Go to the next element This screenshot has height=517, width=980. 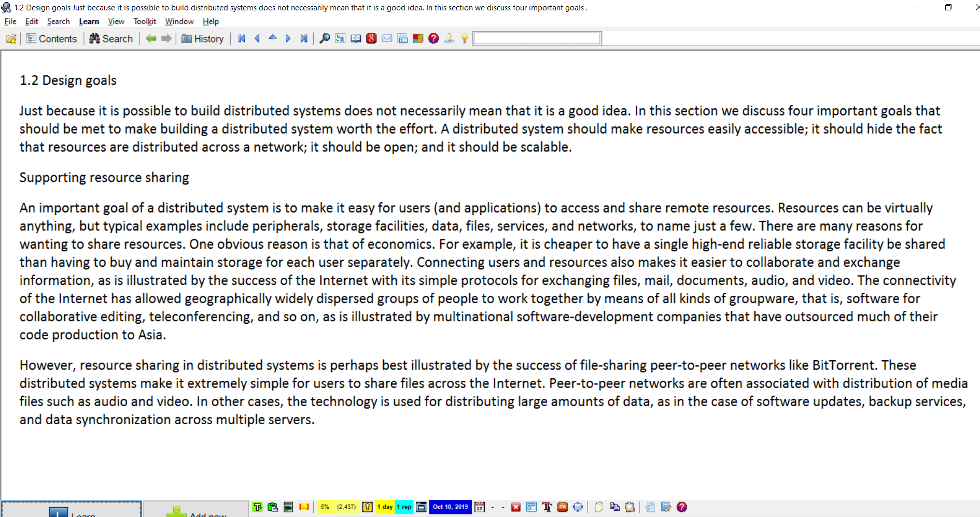(288, 38)
